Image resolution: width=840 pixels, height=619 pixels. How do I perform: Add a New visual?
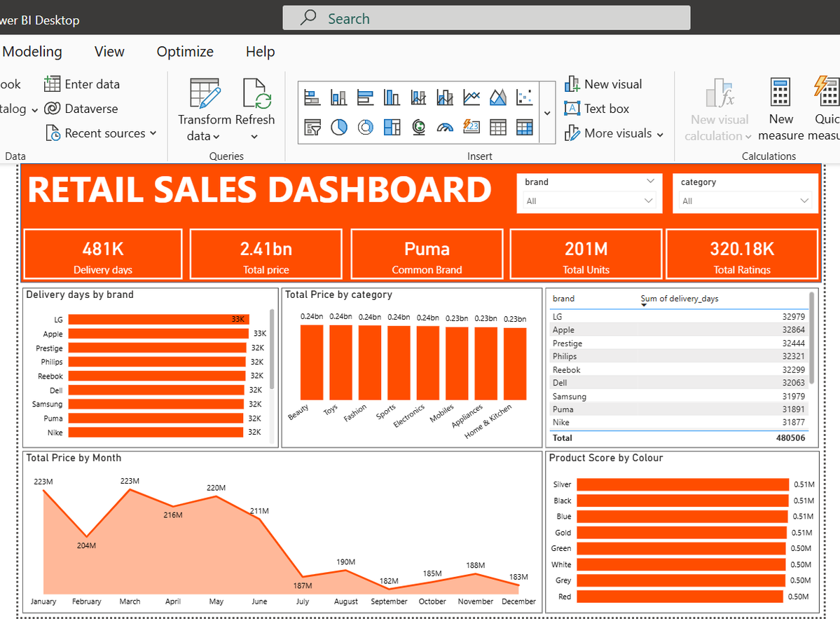603,84
